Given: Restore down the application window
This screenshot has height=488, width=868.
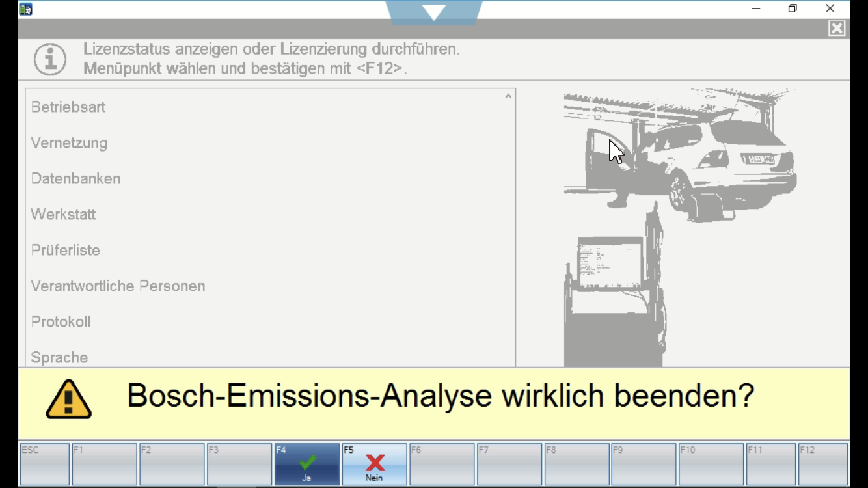Looking at the screenshot, I should coord(793,8).
